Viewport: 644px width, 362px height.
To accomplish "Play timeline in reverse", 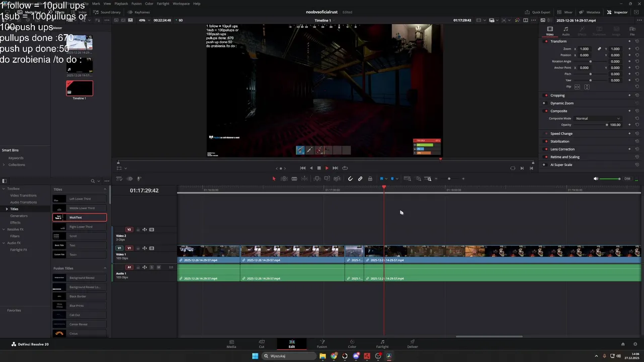I will coord(311,168).
